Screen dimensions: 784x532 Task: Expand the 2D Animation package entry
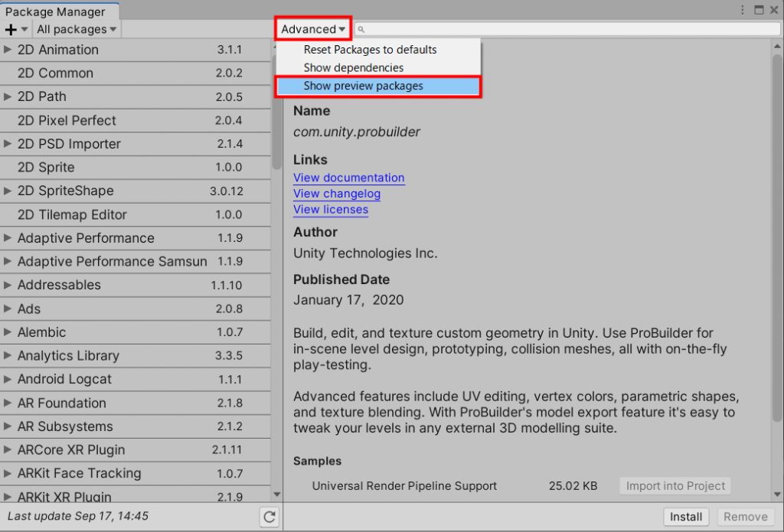pos(7,50)
